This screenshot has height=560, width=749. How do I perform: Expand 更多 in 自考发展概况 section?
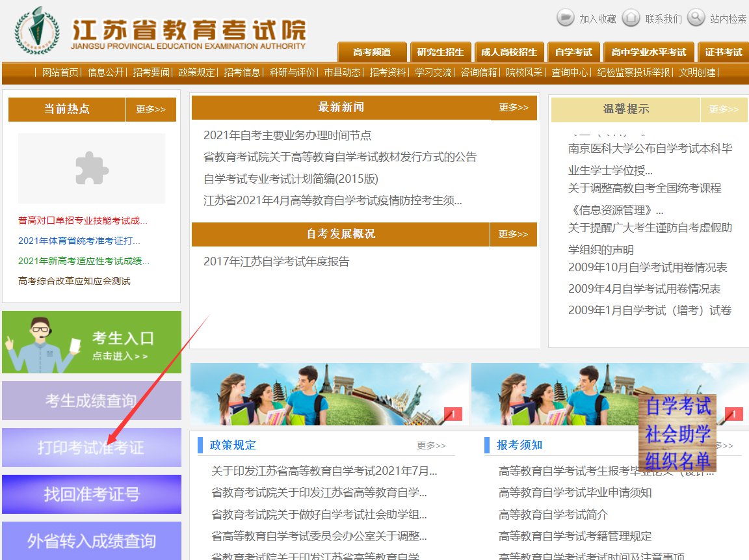pyautogui.click(x=513, y=234)
